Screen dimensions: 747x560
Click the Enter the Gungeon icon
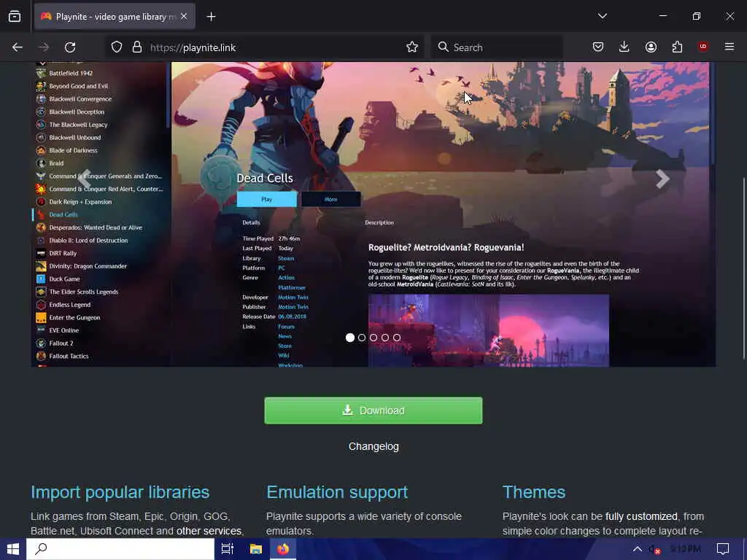click(41, 318)
